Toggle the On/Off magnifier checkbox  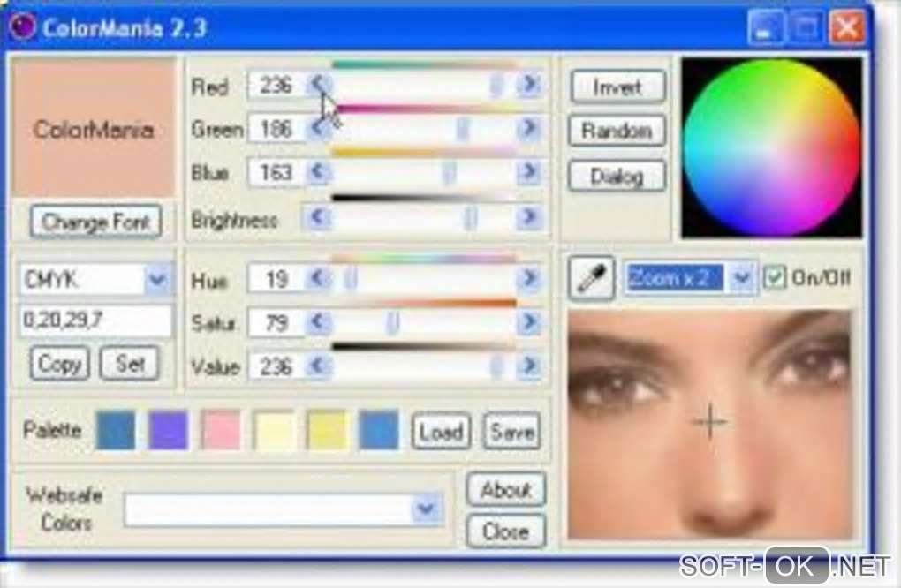[x=774, y=278]
